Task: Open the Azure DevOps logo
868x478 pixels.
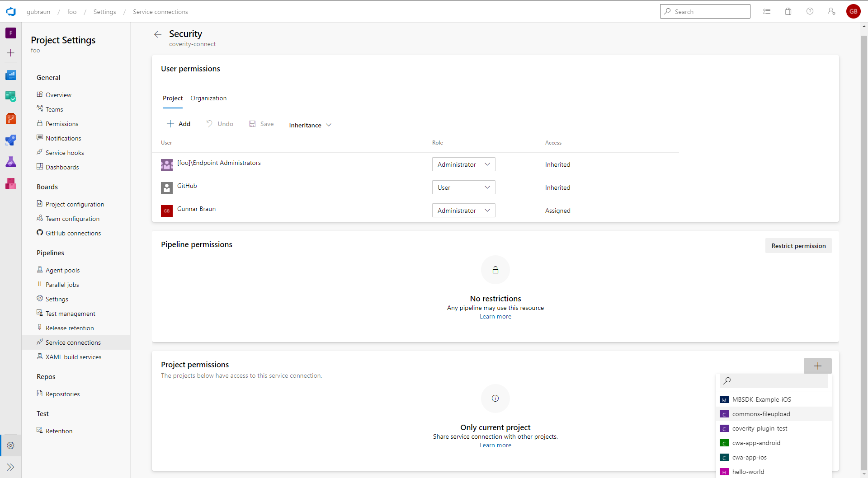Action: (x=10, y=12)
